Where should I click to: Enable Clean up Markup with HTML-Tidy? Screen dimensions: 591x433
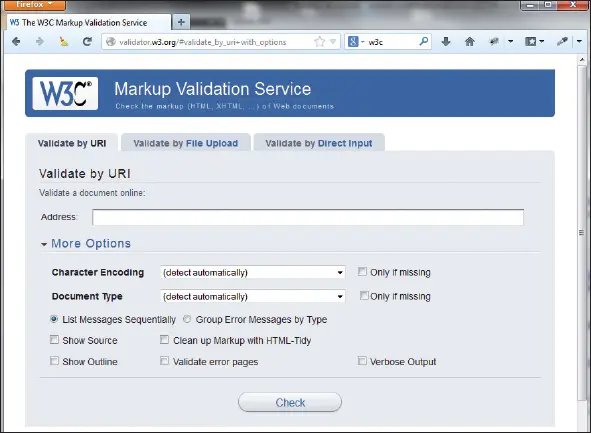click(164, 340)
